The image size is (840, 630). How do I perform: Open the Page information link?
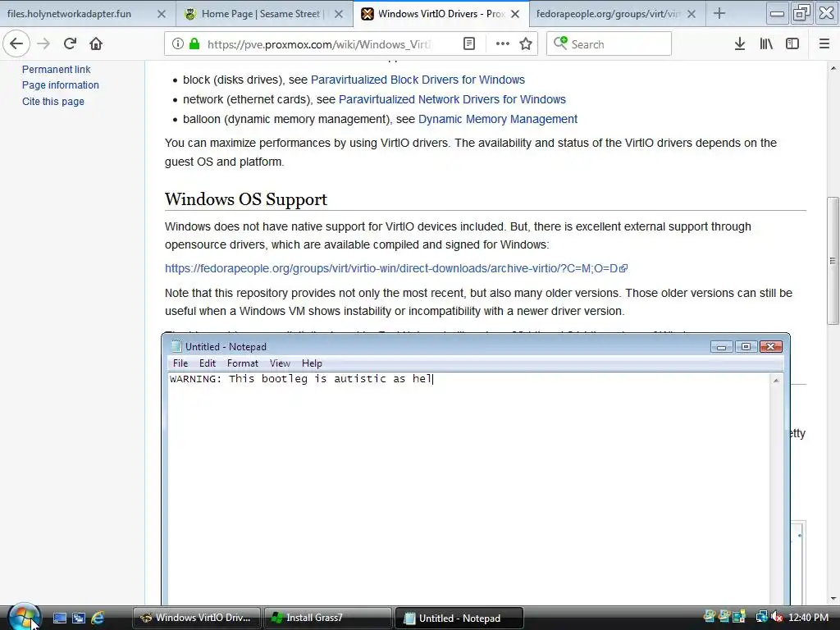point(61,85)
